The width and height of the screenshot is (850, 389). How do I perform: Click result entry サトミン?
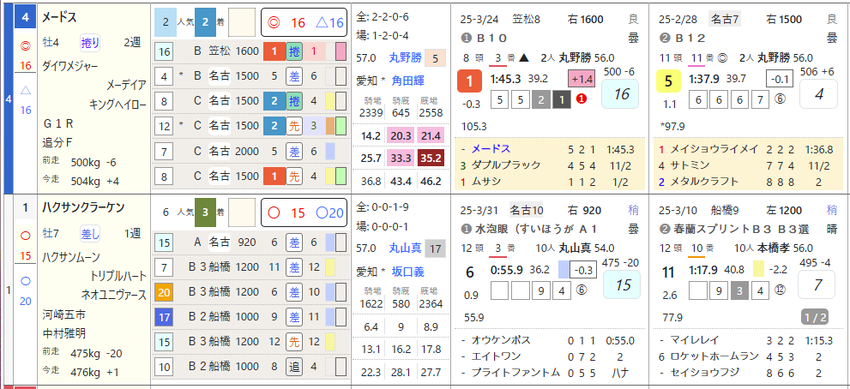(688, 165)
